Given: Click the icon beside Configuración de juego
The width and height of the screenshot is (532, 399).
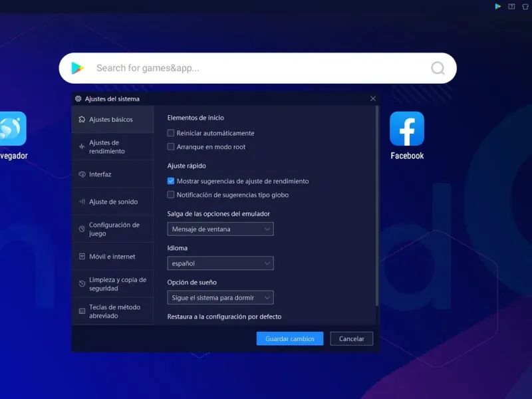Looking at the screenshot, I should coord(82,229).
